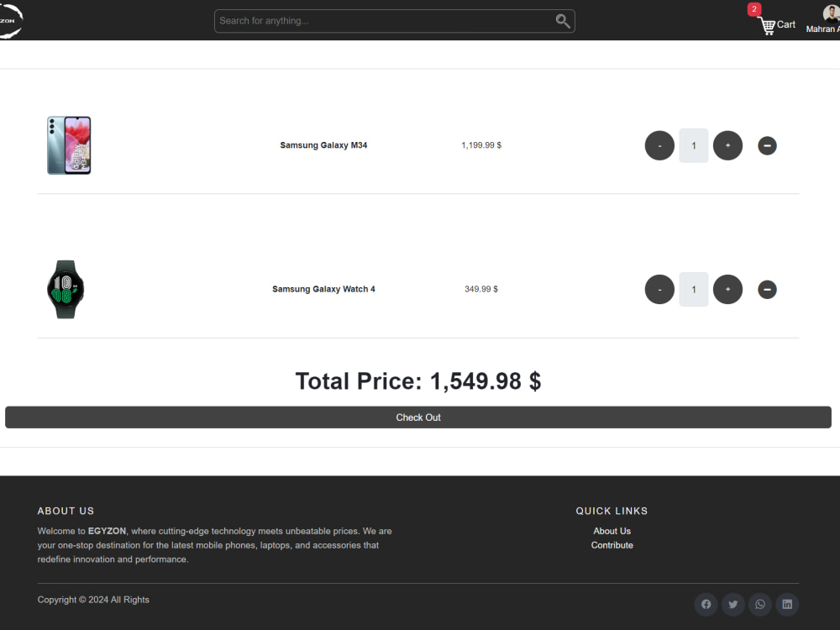Open the Samsung Galaxy M34 product image
The image size is (840, 630).
tap(69, 145)
